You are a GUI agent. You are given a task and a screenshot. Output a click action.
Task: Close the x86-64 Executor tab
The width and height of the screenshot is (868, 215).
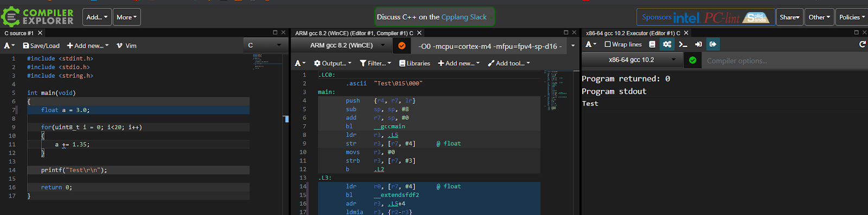[686, 33]
